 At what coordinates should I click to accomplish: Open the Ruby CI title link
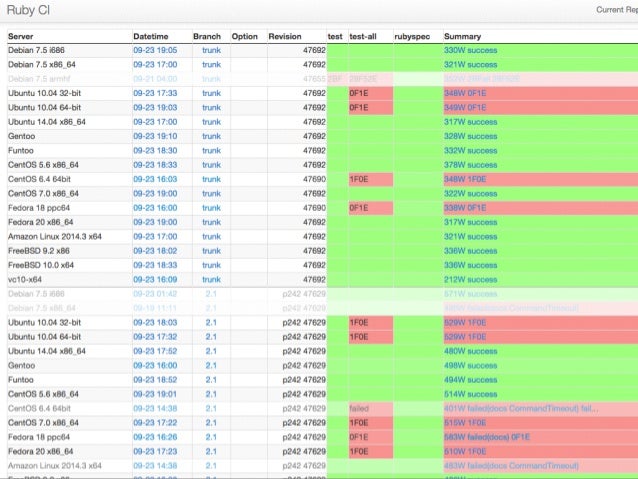coord(28,10)
